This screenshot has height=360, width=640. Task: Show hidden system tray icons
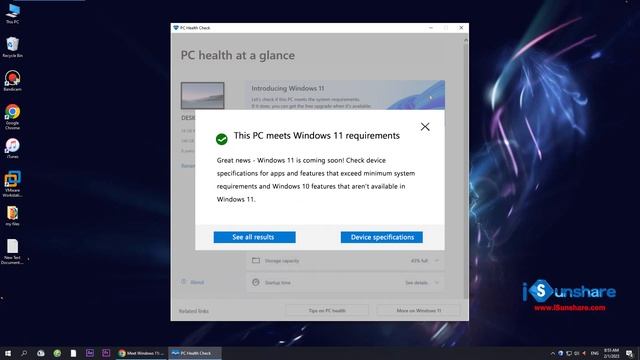tap(553, 353)
